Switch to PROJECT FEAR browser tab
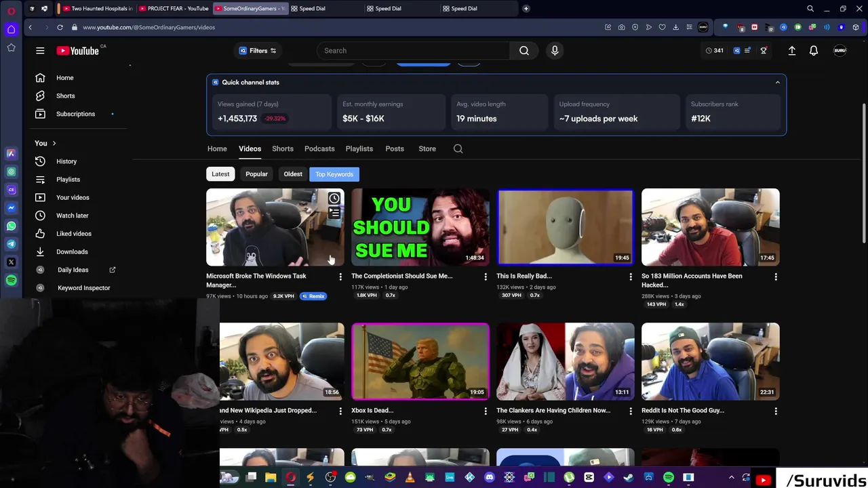The height and width of the screenshot is (488, 868). [x=173, y=9]
